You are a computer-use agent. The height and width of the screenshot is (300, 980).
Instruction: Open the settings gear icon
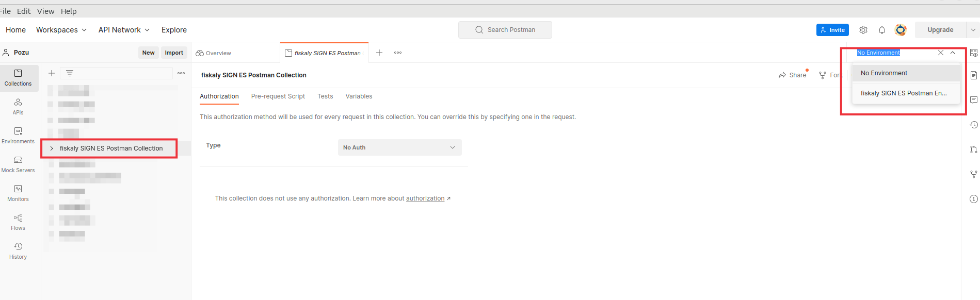click(x=863, y=30)
